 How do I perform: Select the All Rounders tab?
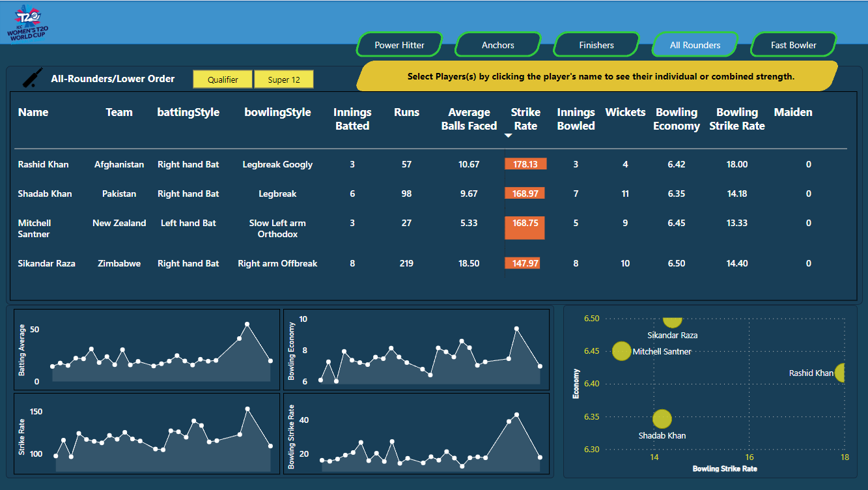tap(695, 45)
